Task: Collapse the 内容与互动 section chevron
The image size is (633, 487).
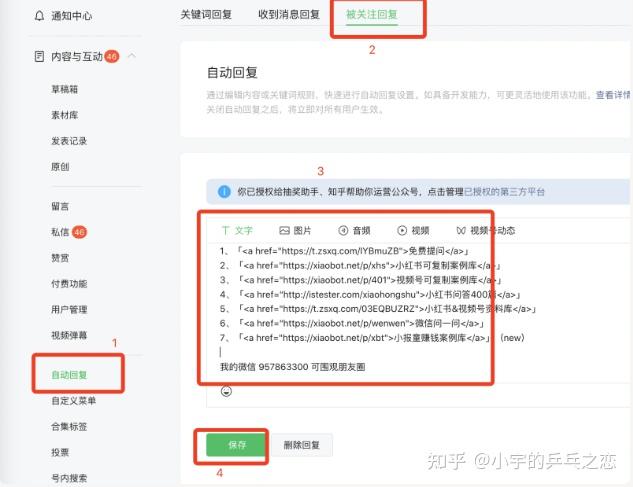Action: (132, 56)
